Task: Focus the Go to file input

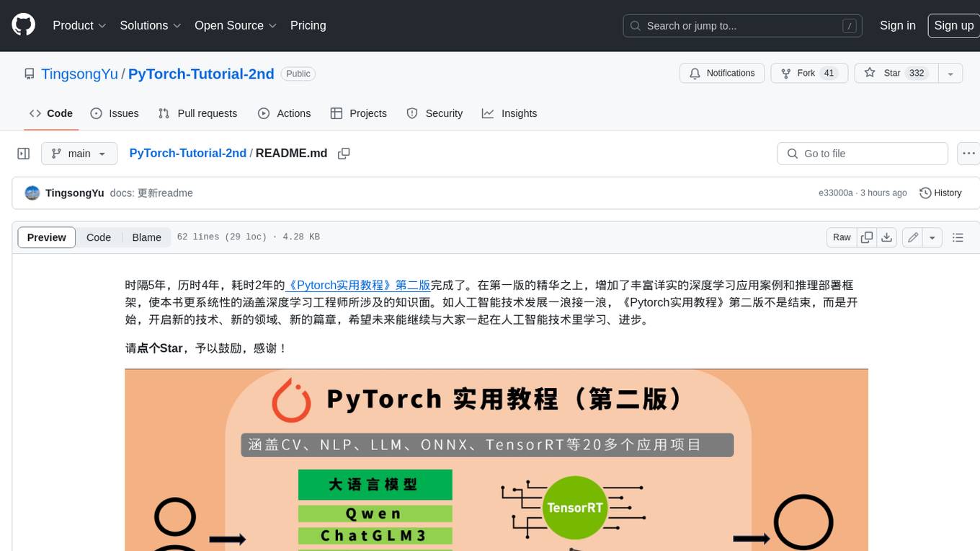Action: pyautogui.click(x=863, y=154)
